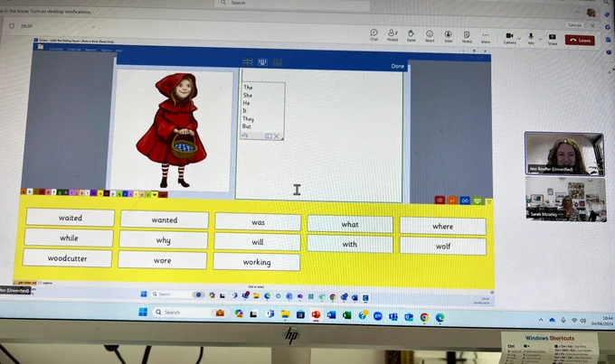Select the letter 'a' alphabet tab

[24, 191]
